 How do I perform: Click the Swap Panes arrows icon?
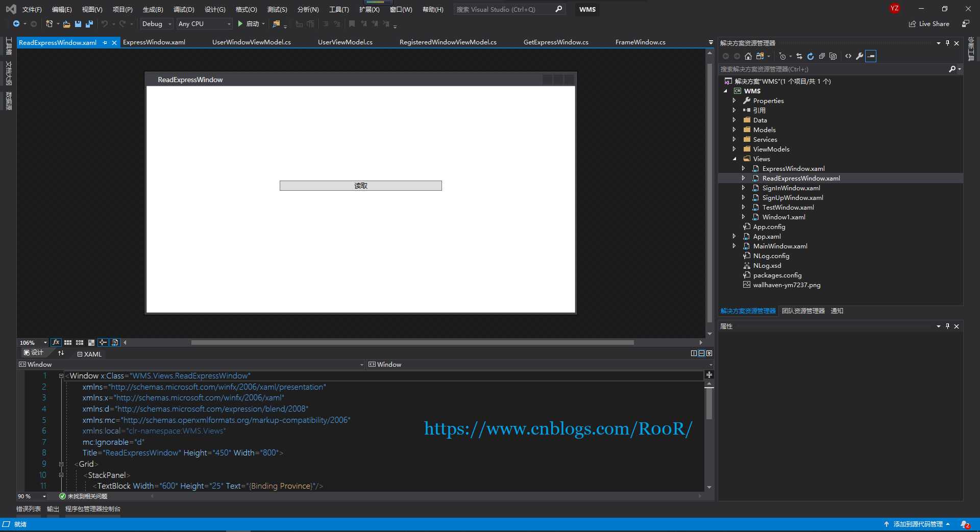coord(61,353)
